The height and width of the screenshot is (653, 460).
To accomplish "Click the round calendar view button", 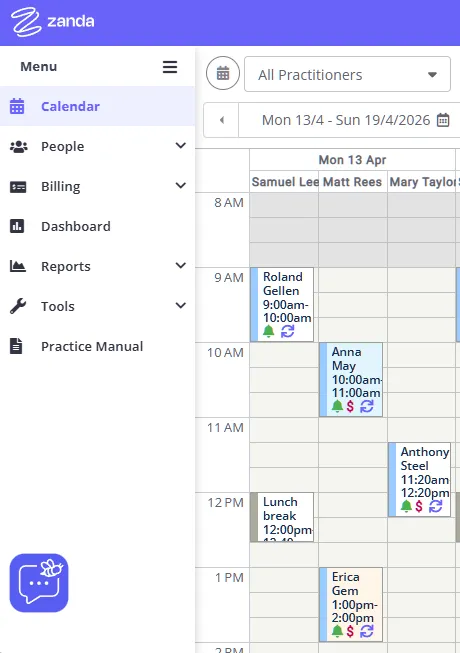I will point(223,73).
